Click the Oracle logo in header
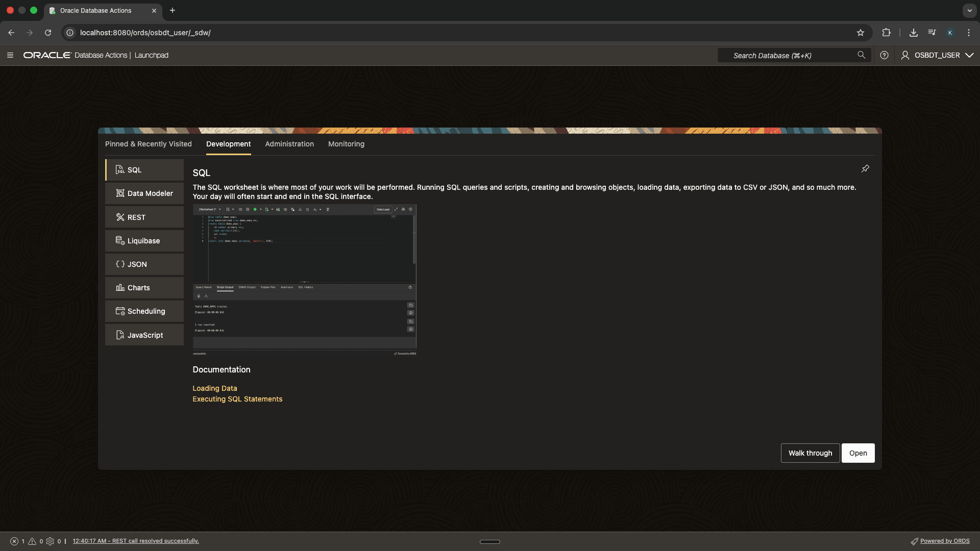 tap(47, 55)
